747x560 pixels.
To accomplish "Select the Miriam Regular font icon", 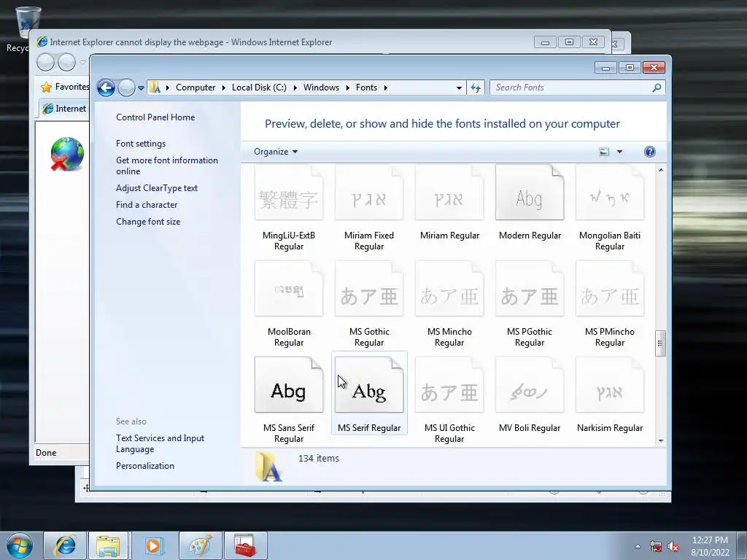I will tap(449, 192).
